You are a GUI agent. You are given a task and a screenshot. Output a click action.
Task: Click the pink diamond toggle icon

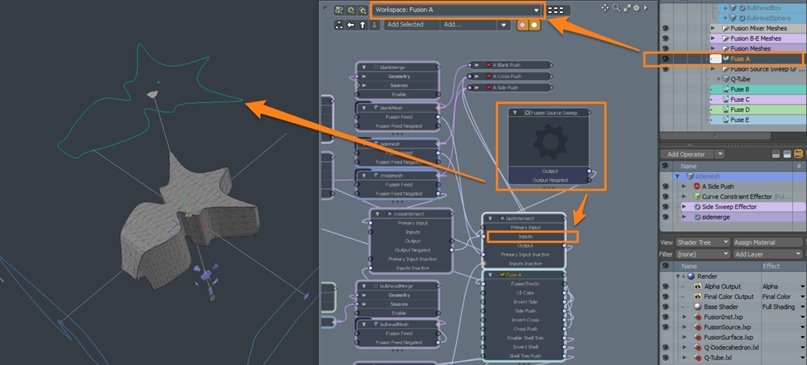click(522, 25)
